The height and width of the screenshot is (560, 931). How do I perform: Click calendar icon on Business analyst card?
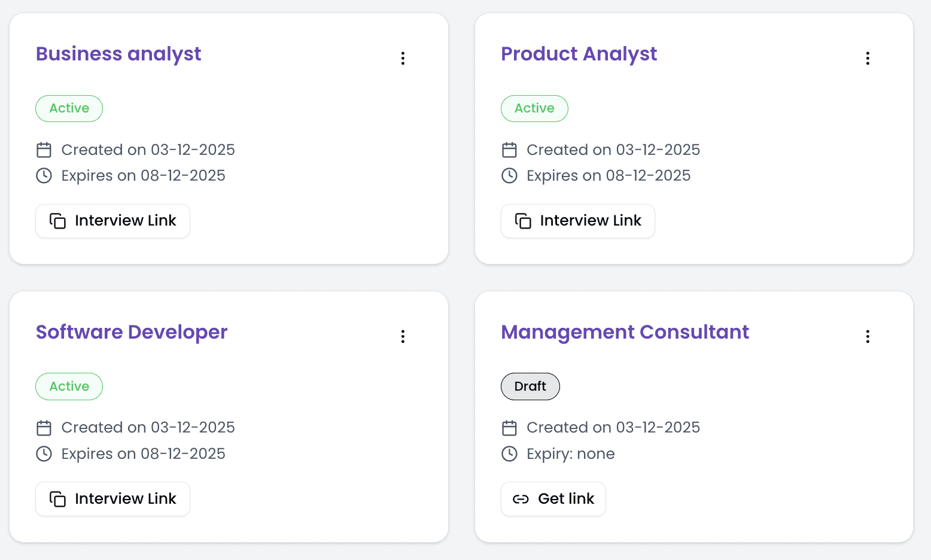44,150
